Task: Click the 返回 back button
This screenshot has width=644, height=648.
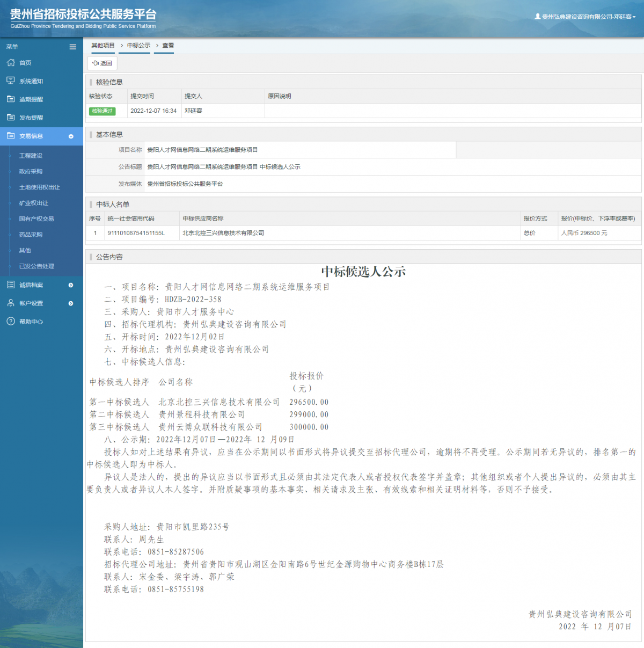Action: [102, 63]
